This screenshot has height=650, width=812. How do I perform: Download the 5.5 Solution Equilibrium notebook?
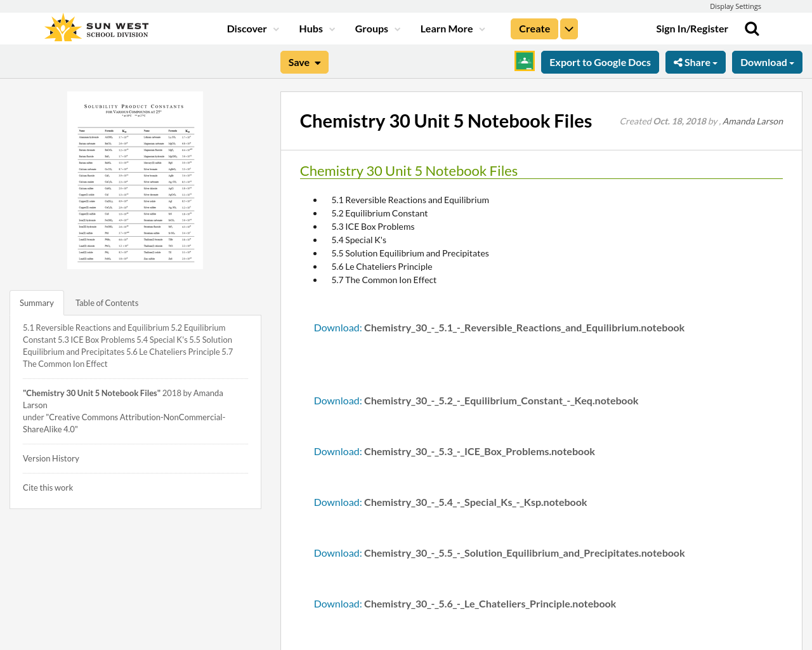click(x=499, y=553)
